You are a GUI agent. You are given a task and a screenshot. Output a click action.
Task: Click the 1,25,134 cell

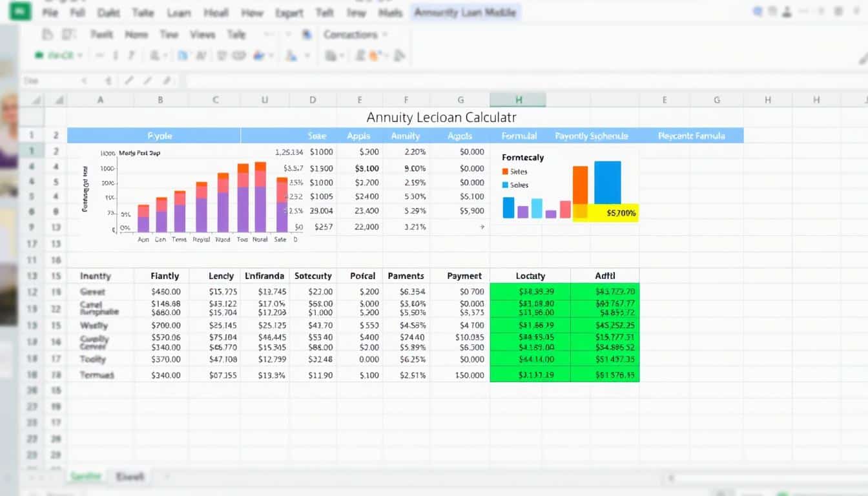pos(289,152)
